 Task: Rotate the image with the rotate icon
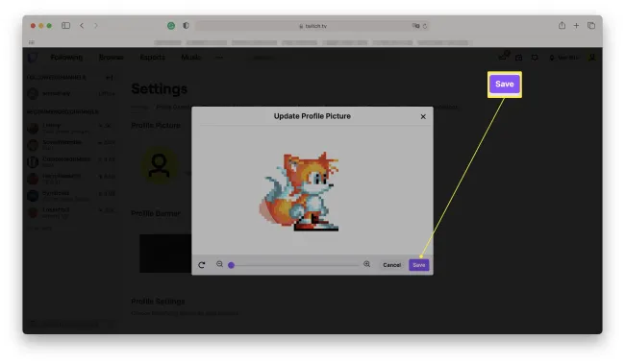(202, 265)
